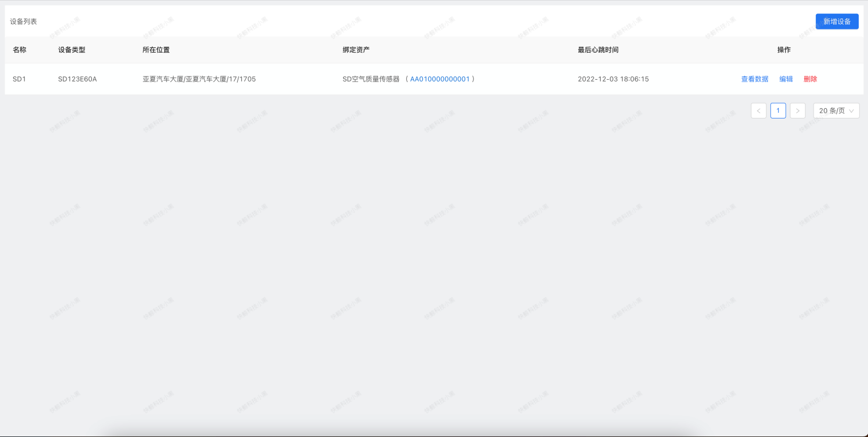Click the 设备列表 title text
The height and width of the screenshot is (437, 868).
click(x=23, y=21)
